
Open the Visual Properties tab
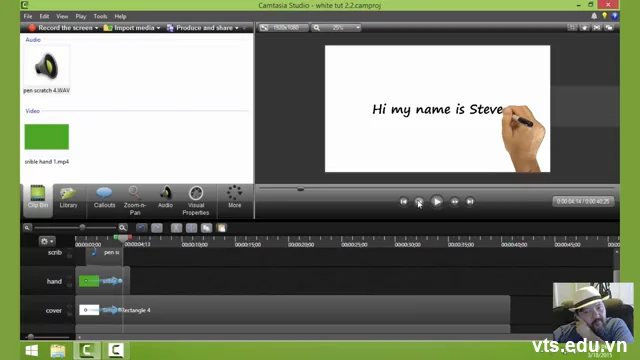pyautogui.click(x=196, y=200)
